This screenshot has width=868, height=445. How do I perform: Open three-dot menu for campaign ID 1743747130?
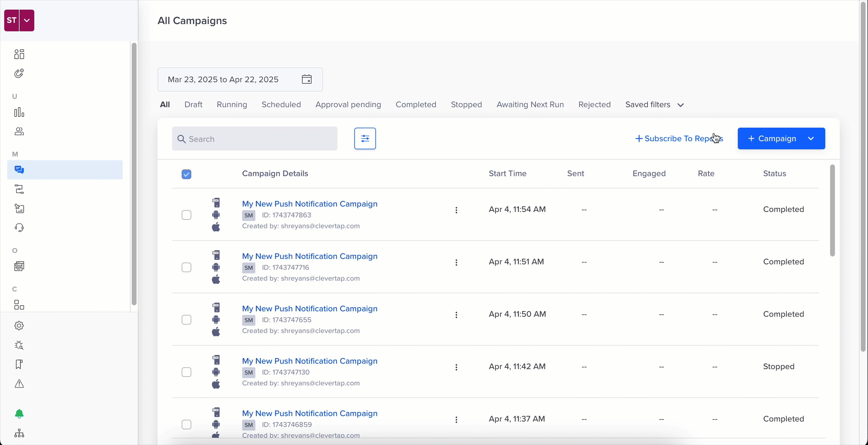pos(456,367)
